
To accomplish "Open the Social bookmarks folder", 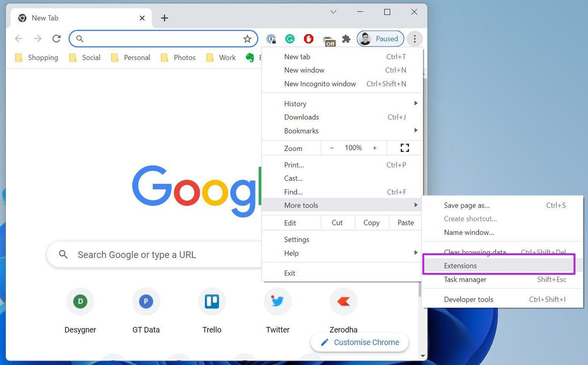I will pyautogui.click(x=85, y=57).
